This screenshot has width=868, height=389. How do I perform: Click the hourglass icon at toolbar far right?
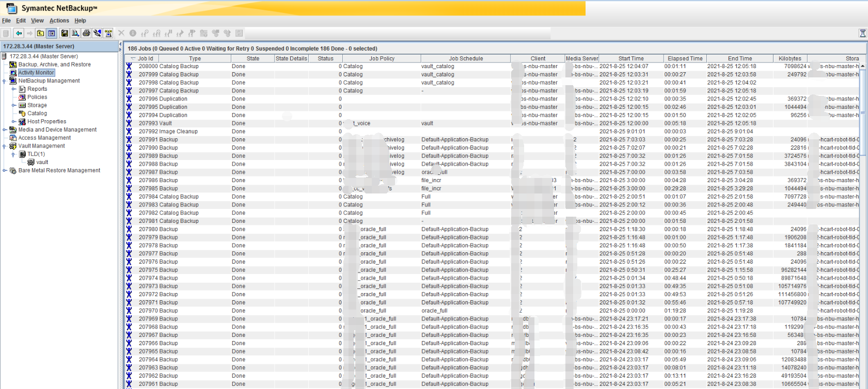[x=862, y=33]
